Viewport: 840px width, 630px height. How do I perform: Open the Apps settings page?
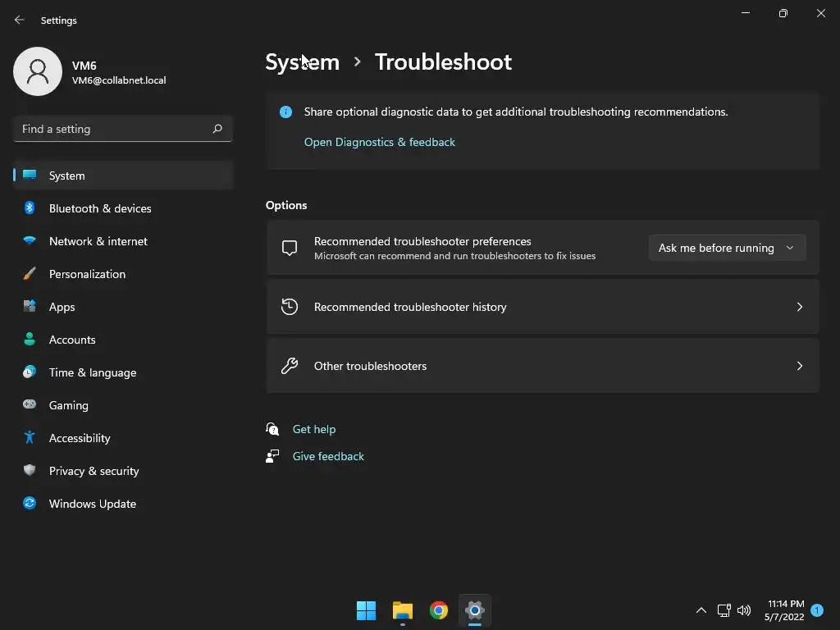coord(123,307)
